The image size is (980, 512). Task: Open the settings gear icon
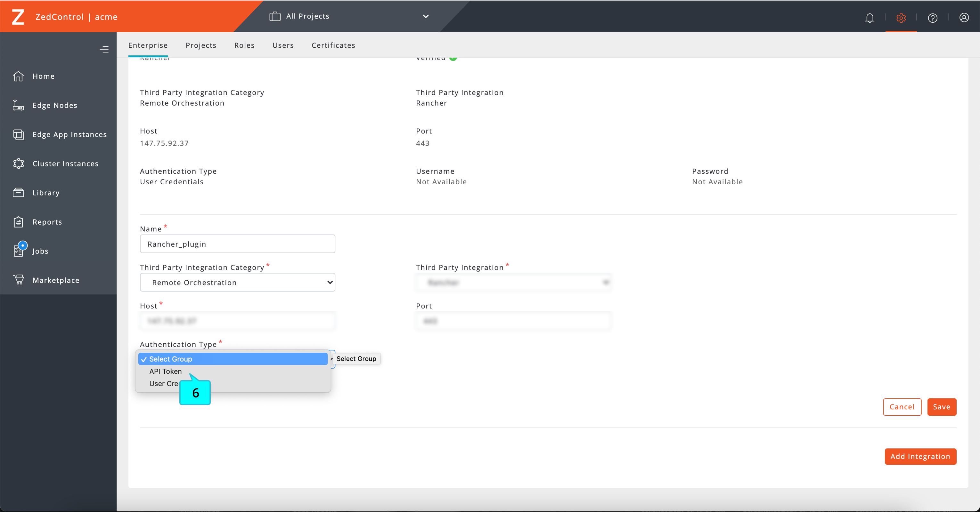(901, 18)
